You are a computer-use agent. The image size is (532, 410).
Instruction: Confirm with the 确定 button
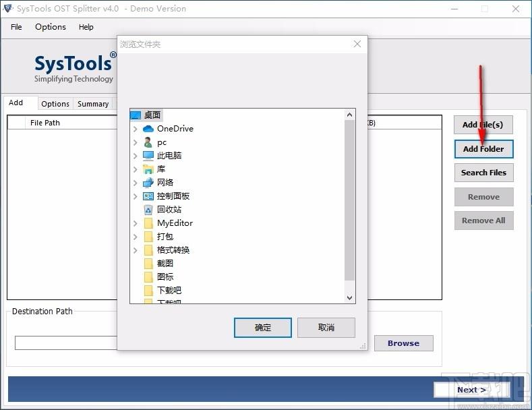point(262,328)
